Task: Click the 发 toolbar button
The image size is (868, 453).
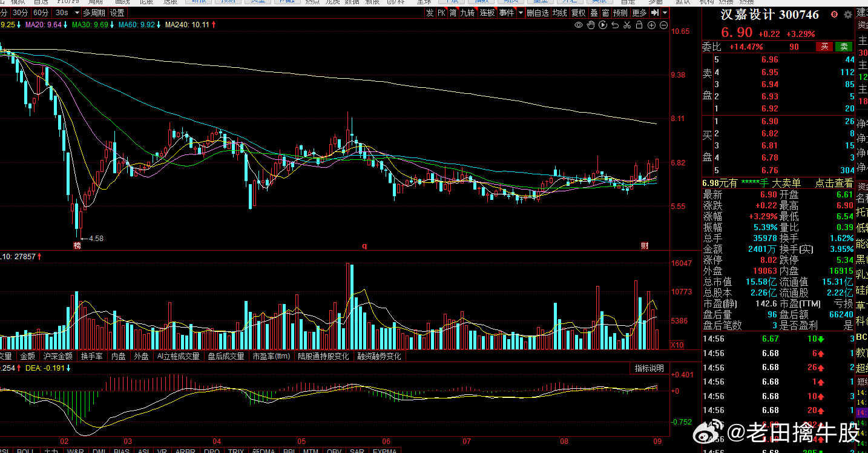Action: click(x=429, y=13)
